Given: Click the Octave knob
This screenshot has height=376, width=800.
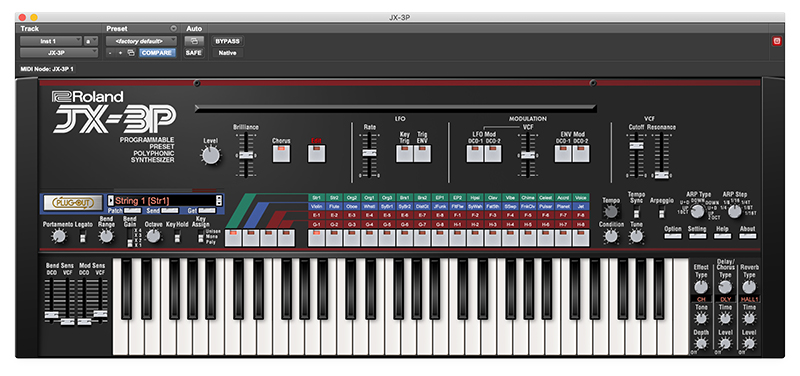Looking at the screenshot, I should (153, 236).
